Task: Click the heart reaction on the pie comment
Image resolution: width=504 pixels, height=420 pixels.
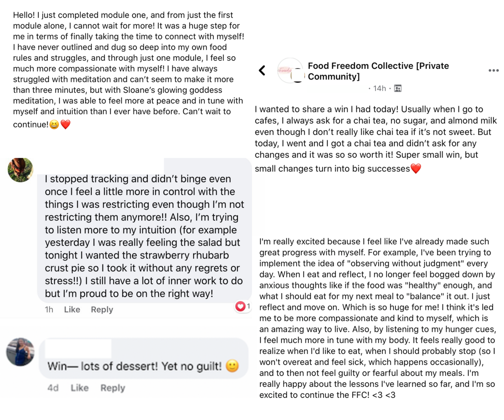Action: 241,306
